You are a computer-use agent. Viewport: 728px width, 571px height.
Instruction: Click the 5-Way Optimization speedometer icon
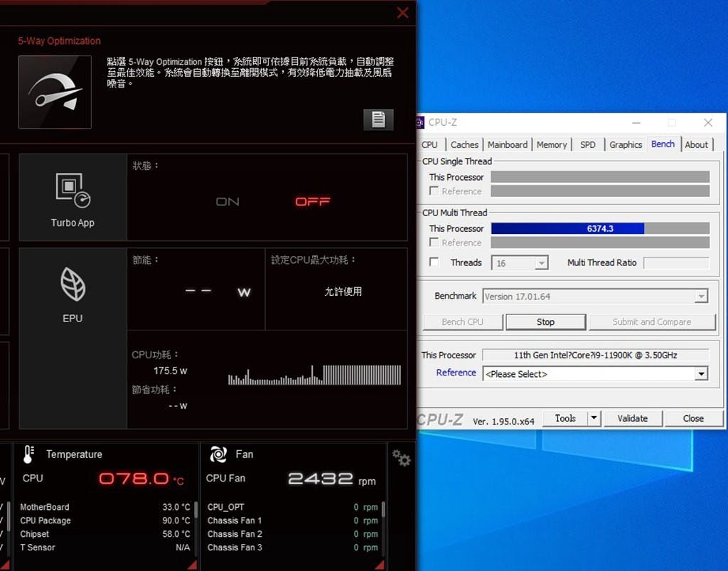click(55, 92)
